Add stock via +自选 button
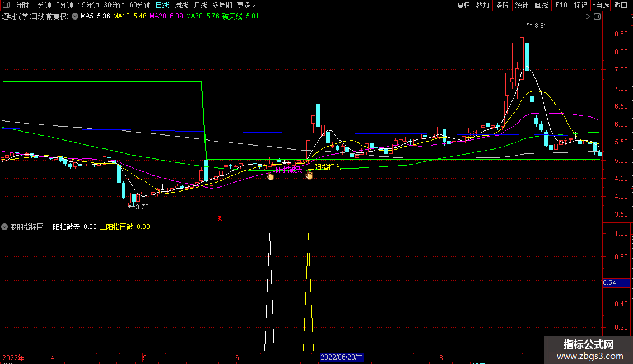The height and width of the screenshot is (364, 633). pyautogui.click(x=601, y=5)
